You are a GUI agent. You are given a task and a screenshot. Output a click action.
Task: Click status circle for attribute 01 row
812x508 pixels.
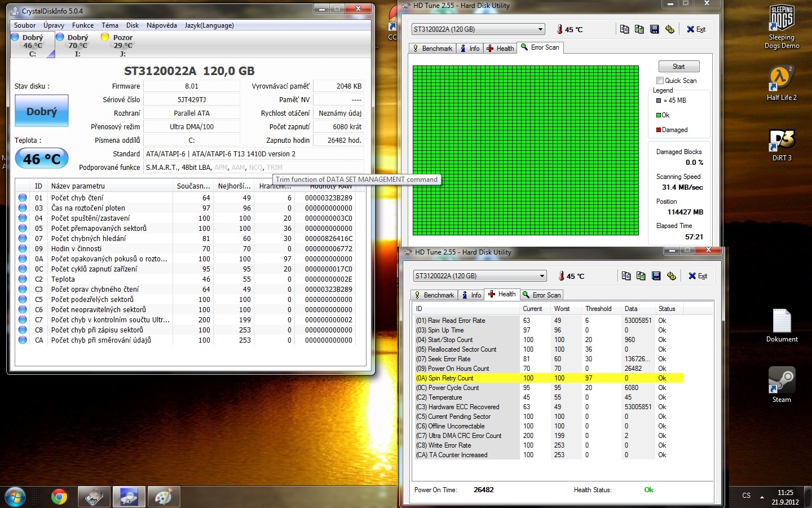pos(23,198)
